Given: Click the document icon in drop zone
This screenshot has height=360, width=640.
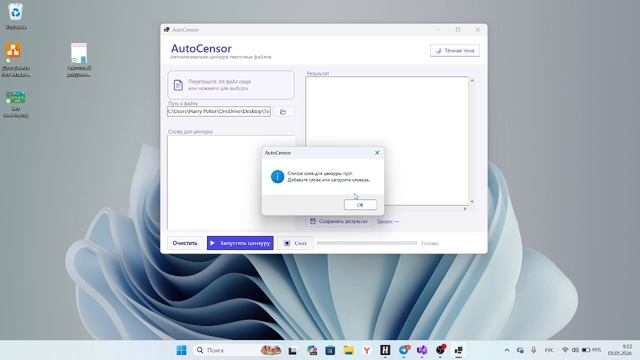Looking at the screenshot, I should (x=178, y=85).
